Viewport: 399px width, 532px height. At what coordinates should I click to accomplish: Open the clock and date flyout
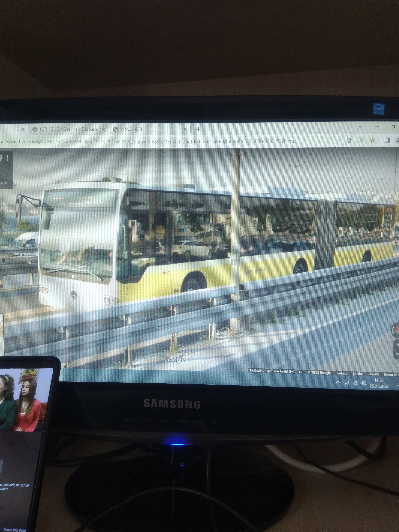coord(379,383)
